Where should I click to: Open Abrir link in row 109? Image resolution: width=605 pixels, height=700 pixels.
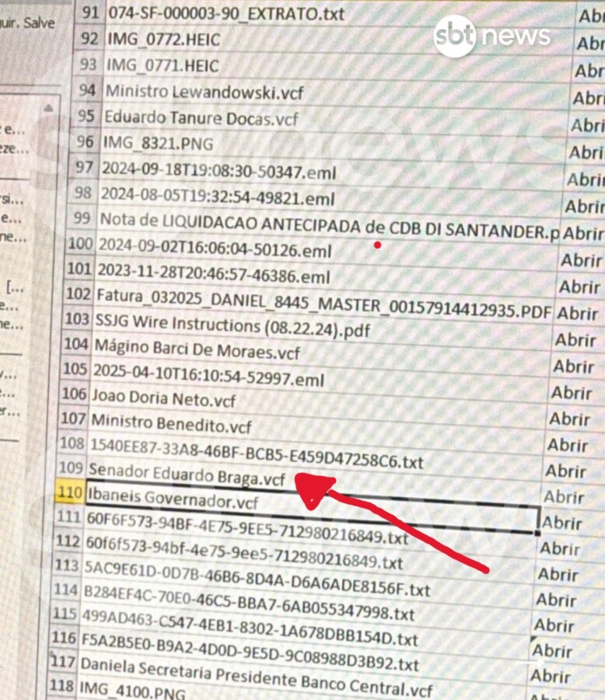tap(565, 471)
